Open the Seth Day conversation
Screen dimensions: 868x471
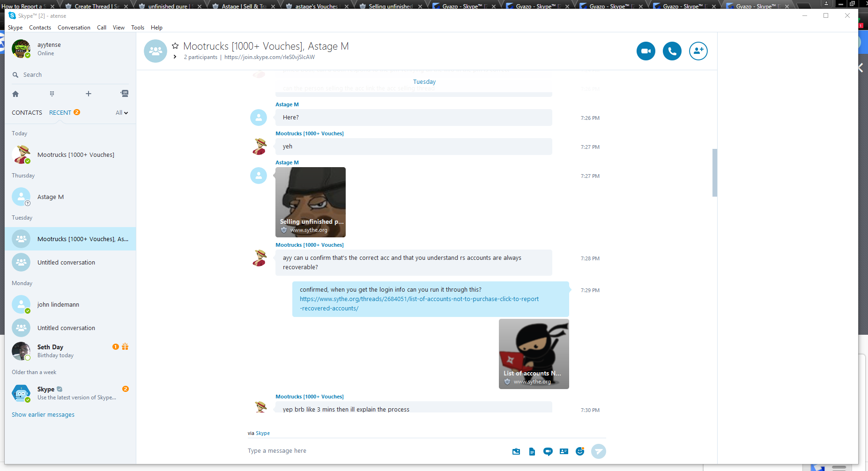[70, 351]
